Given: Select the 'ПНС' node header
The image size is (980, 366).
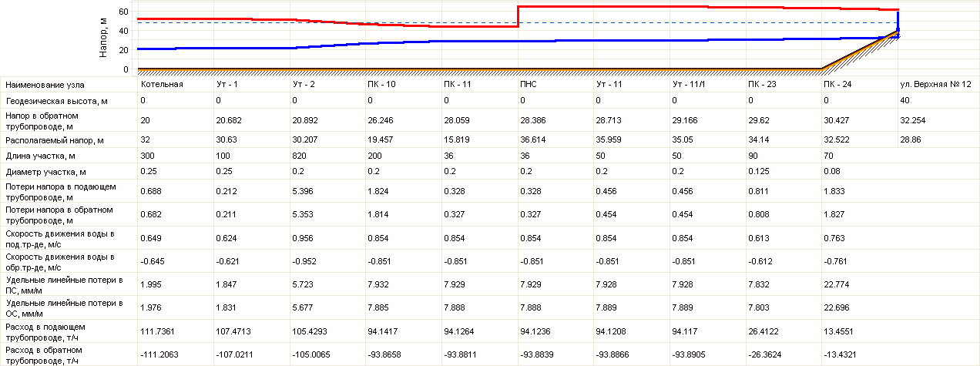Looking at the screenshot, I should [529, 84].
